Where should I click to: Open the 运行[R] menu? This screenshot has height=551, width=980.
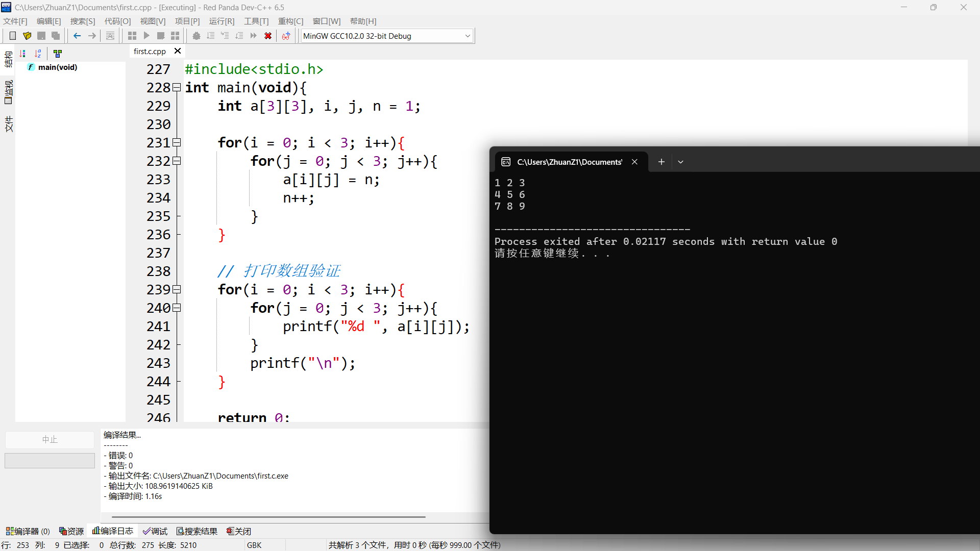(x=222, y=21)
